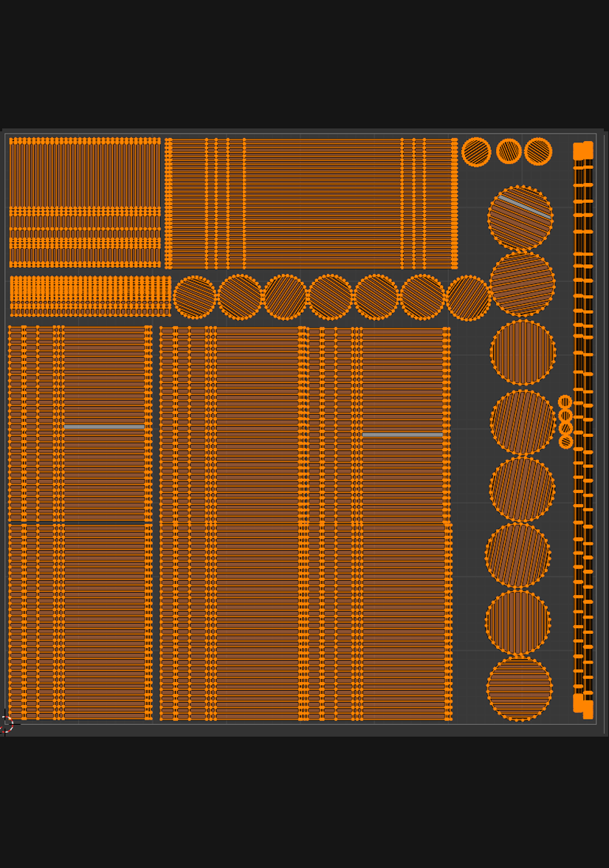Click the gray face in the top large circle
609x868 pixels.
524,207
